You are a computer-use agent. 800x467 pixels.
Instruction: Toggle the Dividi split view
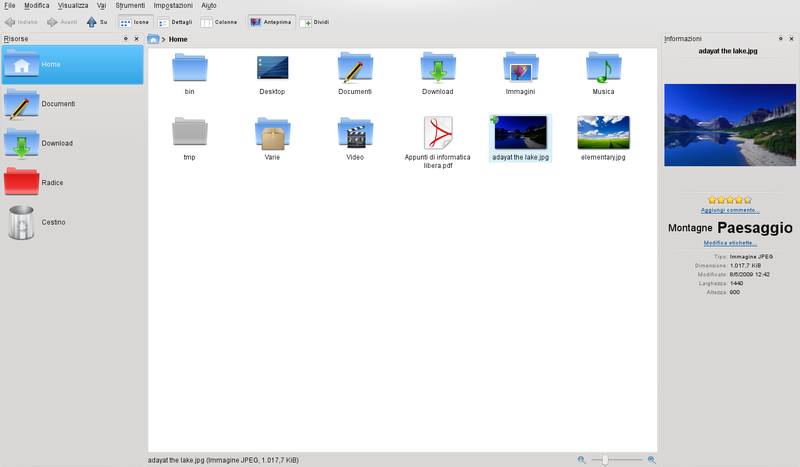(x=315, y=21)
